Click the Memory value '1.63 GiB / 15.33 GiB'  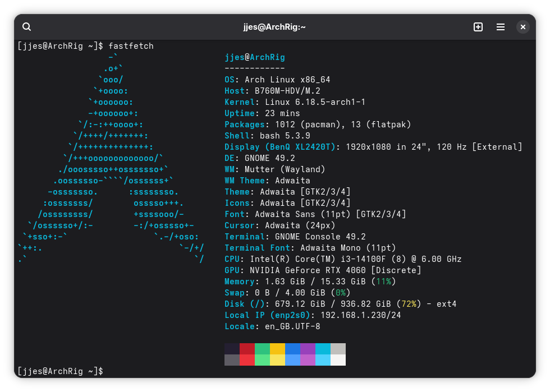(x=315, y=282)
